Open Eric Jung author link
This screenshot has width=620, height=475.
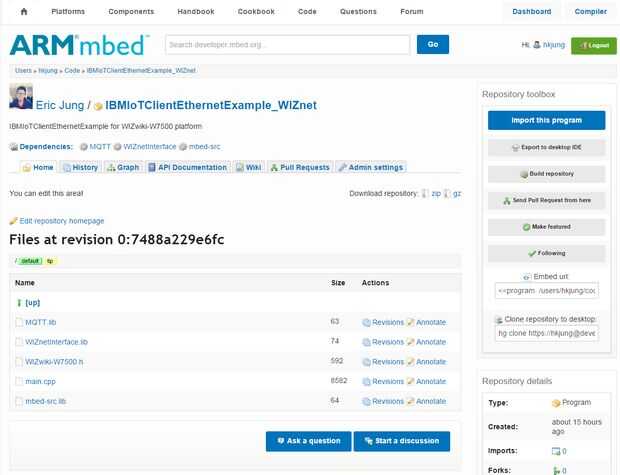[x=60, y=105]
